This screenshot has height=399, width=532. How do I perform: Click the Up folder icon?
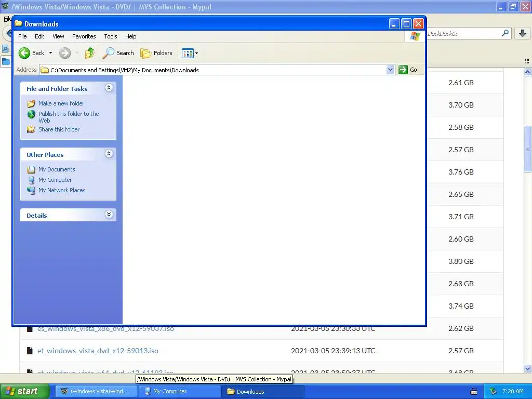point(89,53)
